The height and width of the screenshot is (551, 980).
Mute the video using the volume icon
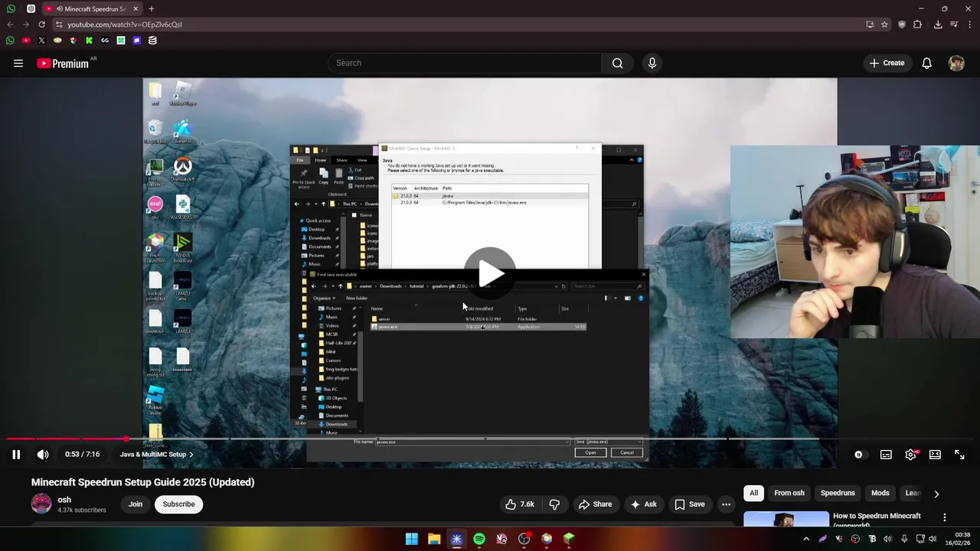(x=43, y=455)
